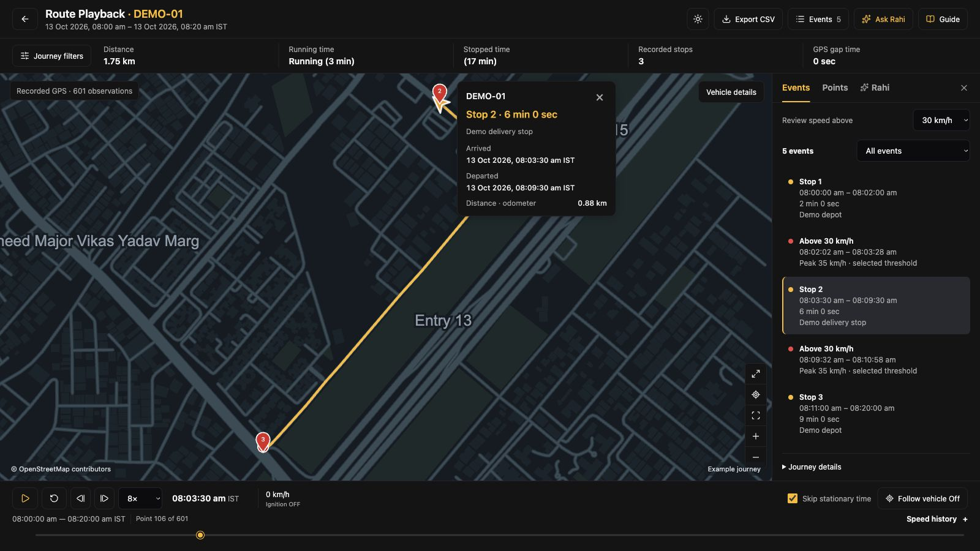Switch to the Rahi tab
Image resolution: width=980 pixels, height=551 pixels.
click(x=875, y=88)
